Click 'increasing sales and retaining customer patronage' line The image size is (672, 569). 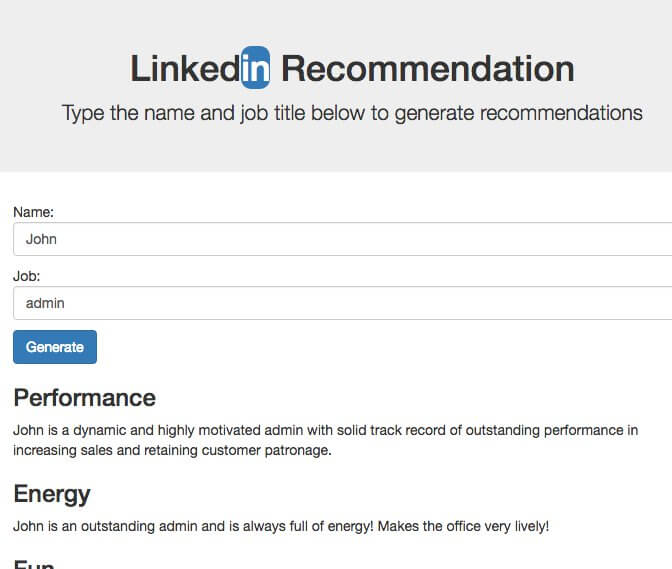coord(172,450)
